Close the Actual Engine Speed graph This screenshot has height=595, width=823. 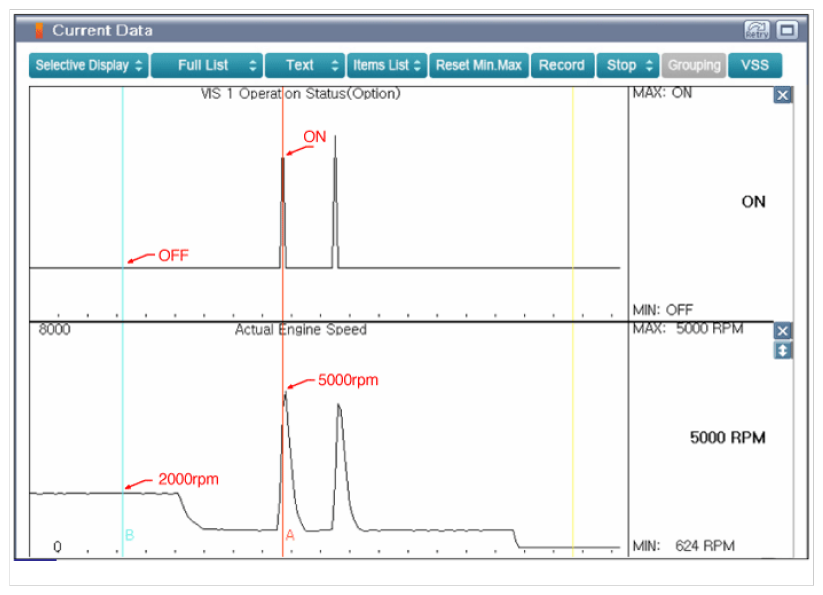(x=783, y=331)
